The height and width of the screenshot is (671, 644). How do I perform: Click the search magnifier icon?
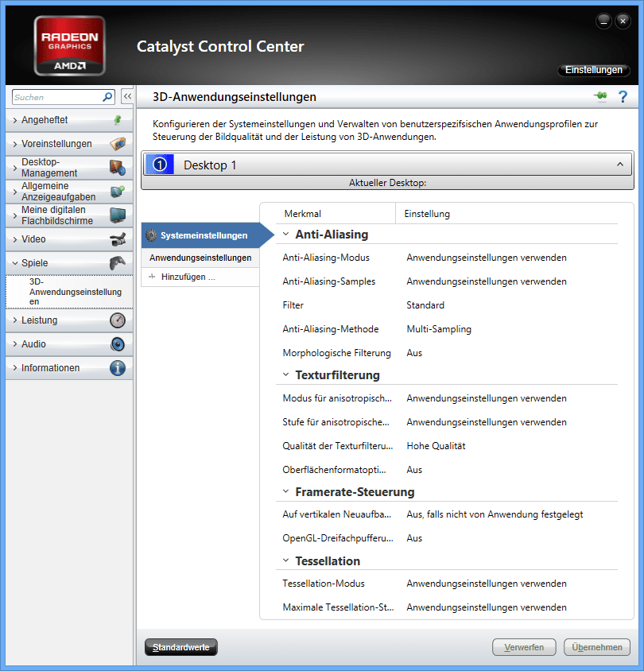tap(107, 97)
